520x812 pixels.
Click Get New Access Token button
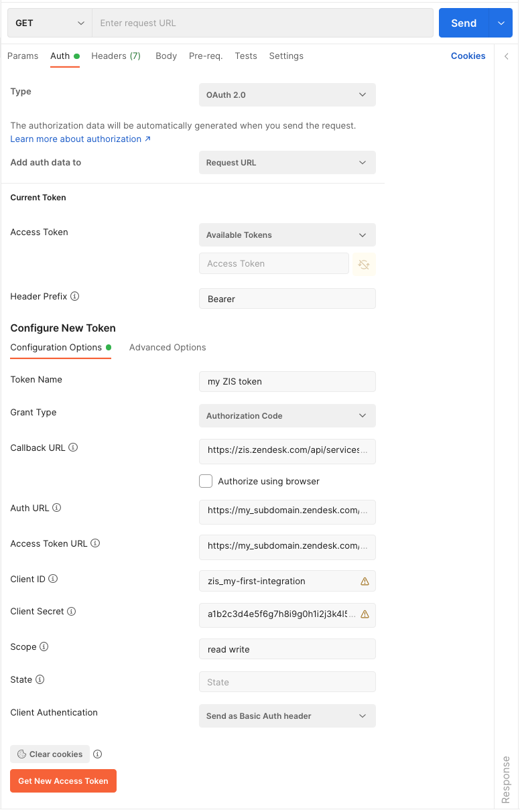[63, 781]
